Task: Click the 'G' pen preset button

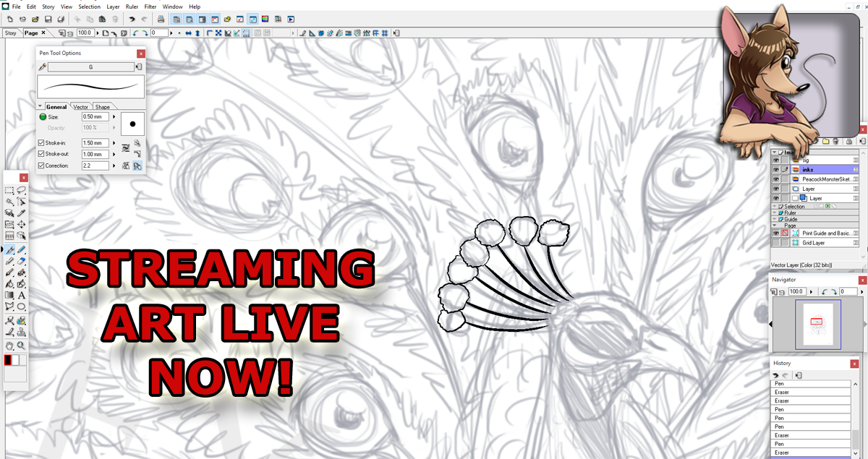Action: pos(91,67)
